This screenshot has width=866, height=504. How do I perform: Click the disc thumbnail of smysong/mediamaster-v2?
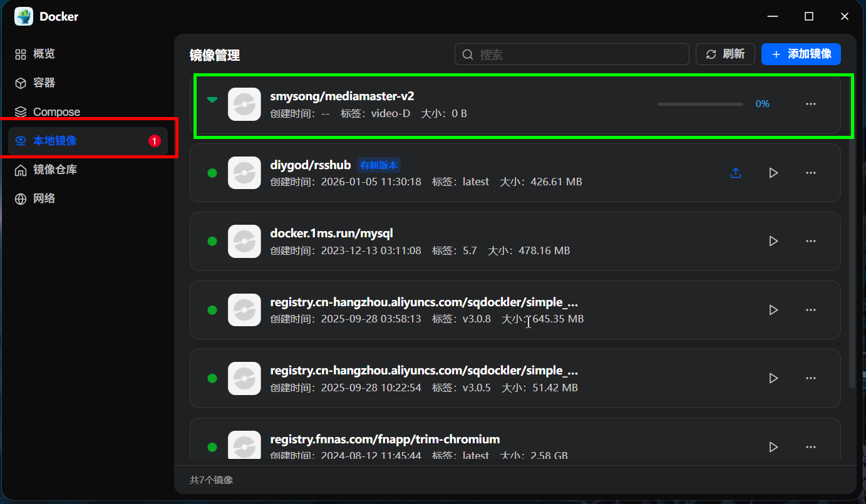click(244, 104)
